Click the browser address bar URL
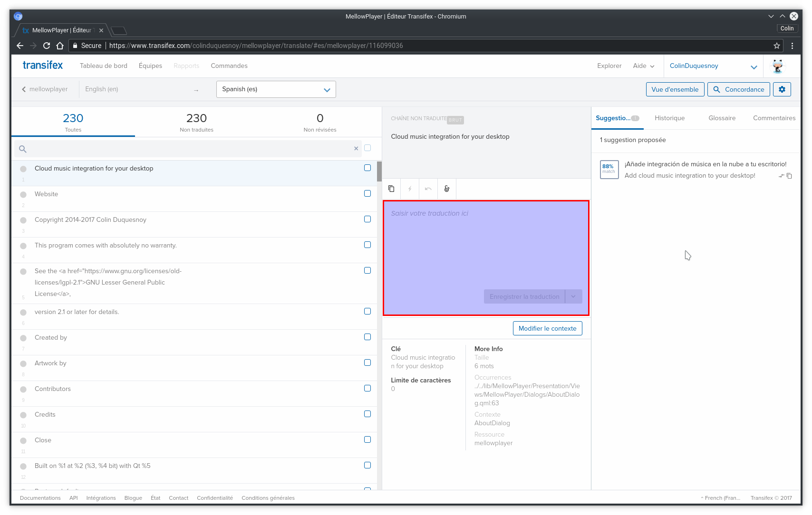 256,46
